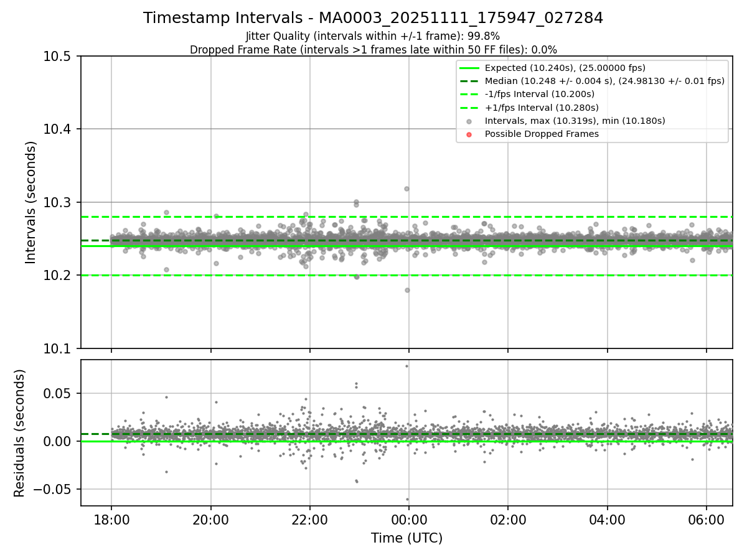Viewport: 747px width, 560px height.
Task: Select the 'Dropped Frame Rate' subtitle line showing 0.0%
Action: click(x=373, y=49)
